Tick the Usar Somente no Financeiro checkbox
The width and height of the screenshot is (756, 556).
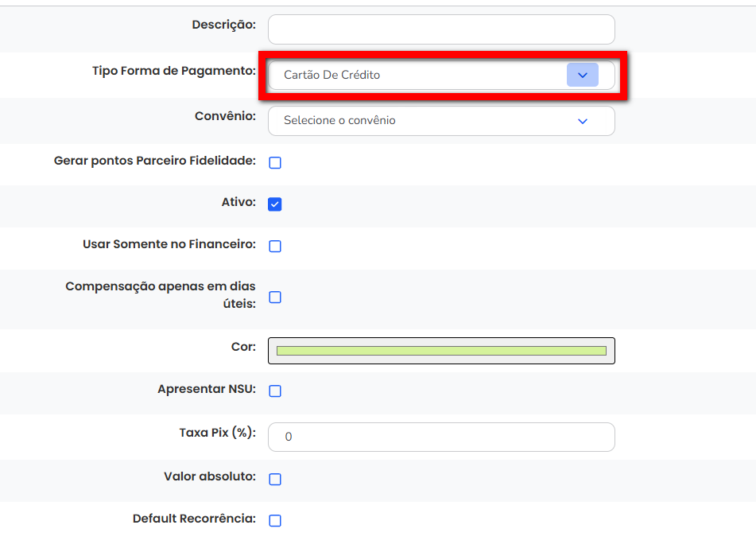[x=275, y=247]
